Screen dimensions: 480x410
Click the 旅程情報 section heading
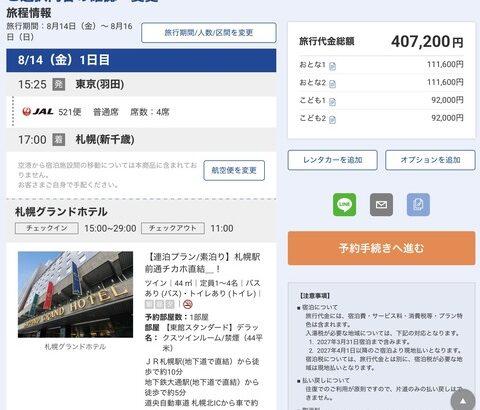[29, 13]
